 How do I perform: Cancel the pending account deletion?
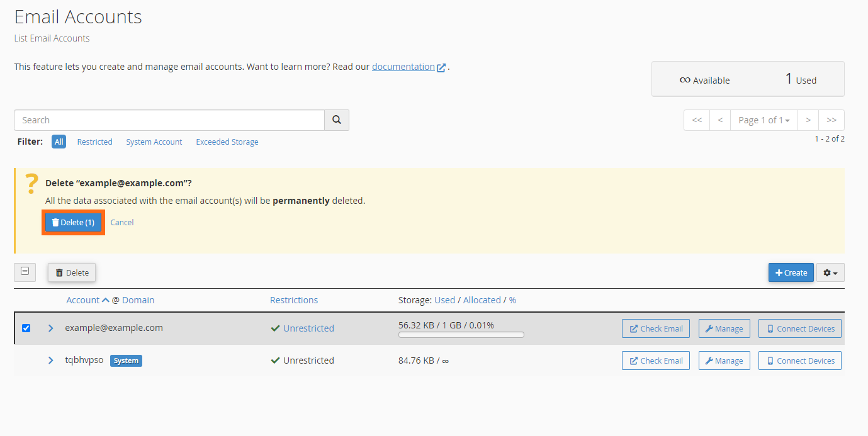(121, 222)
